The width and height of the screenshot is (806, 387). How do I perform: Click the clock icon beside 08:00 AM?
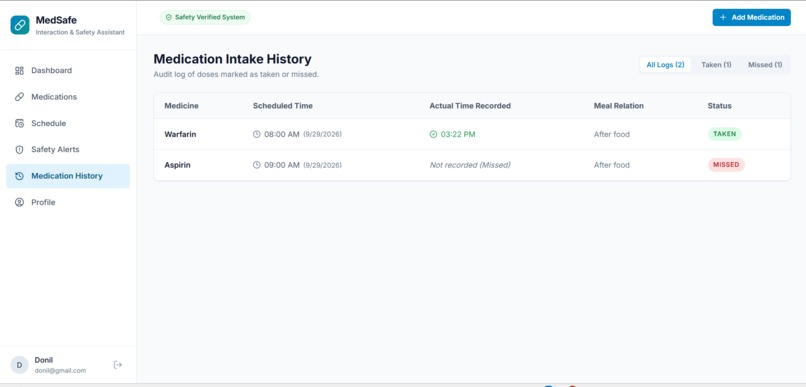click(x=257, y=134)
